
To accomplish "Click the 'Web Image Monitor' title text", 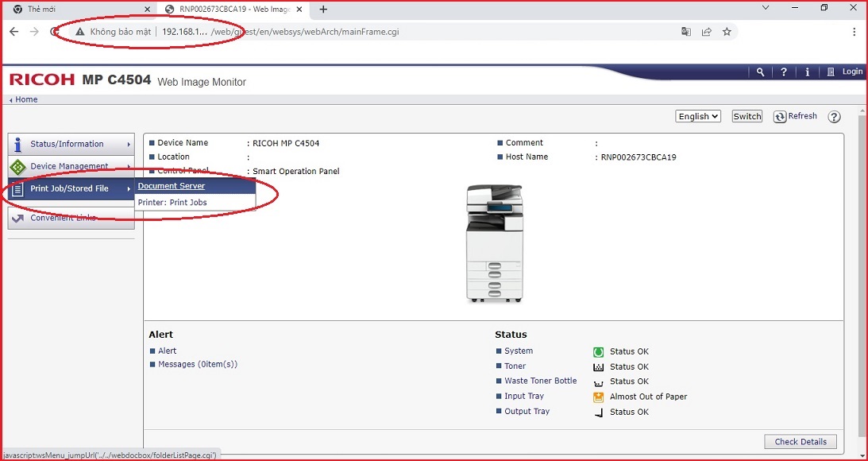I will coord(202,82).
